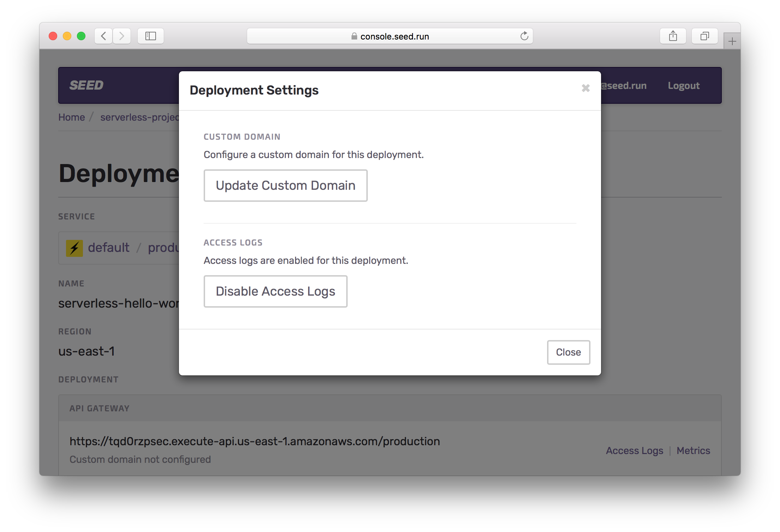This screenshot has height=532, width=780.
Task: Go to the Home breadcrumb link
Action: (72, 117)
